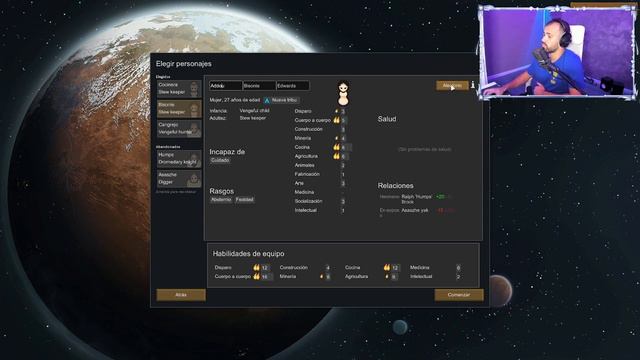Open the character info icon beside Aleatorio
640x360 pixels.
point(473,85)
